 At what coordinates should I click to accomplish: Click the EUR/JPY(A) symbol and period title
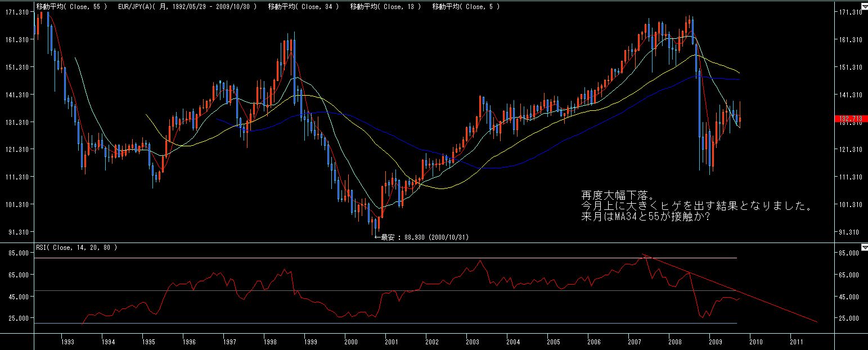tap(187, 7)
